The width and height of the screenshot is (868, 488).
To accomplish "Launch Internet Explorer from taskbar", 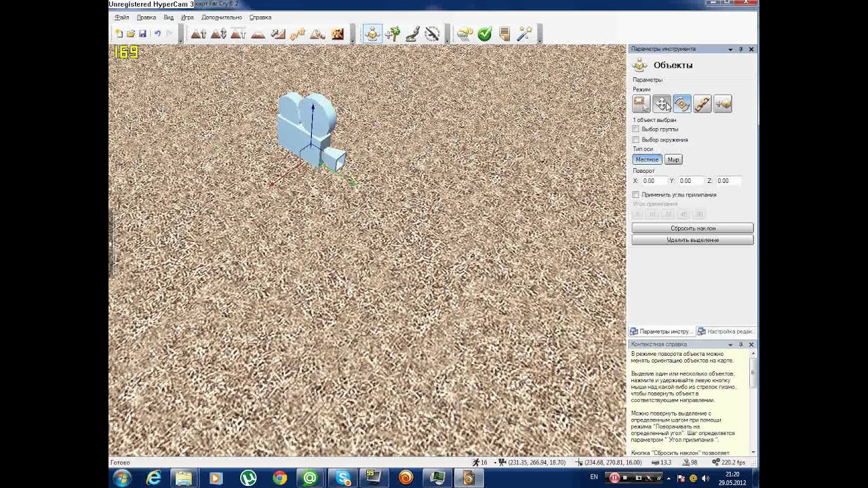I will [154, 478].
